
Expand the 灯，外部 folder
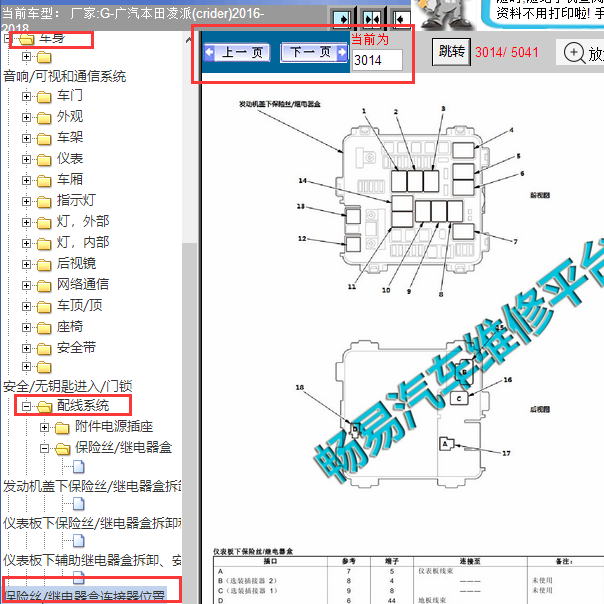(26, 222)
